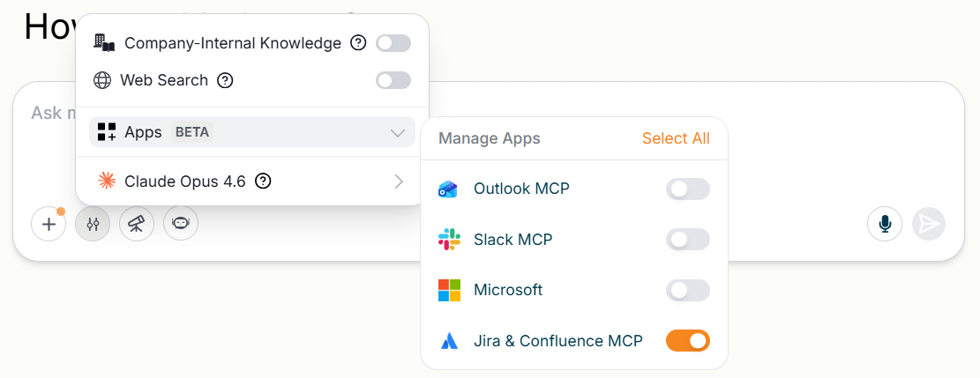Click the Jira & Confluence MCP label
Viewport: 980px width, 378px height.
coord(558,341)
